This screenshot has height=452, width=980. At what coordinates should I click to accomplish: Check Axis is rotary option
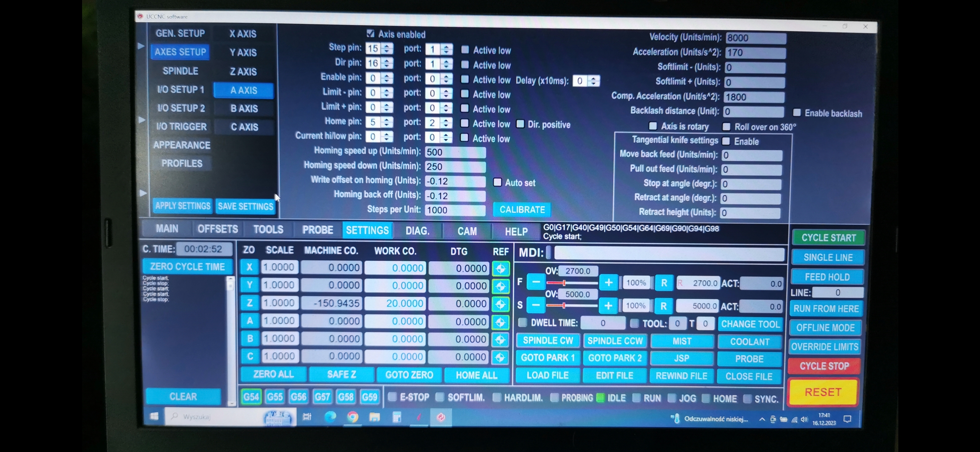point(653,126)
